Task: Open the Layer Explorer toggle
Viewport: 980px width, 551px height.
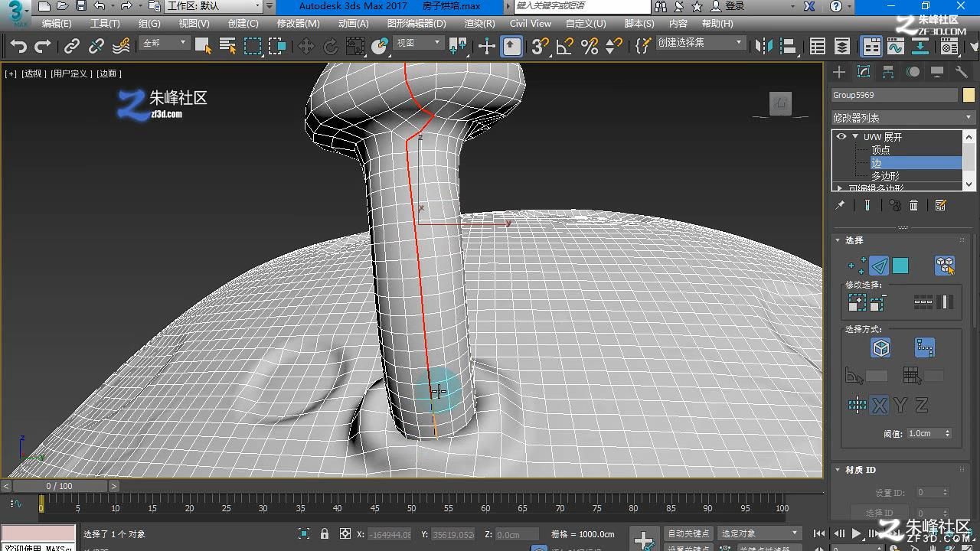Action: coord(842,47)
